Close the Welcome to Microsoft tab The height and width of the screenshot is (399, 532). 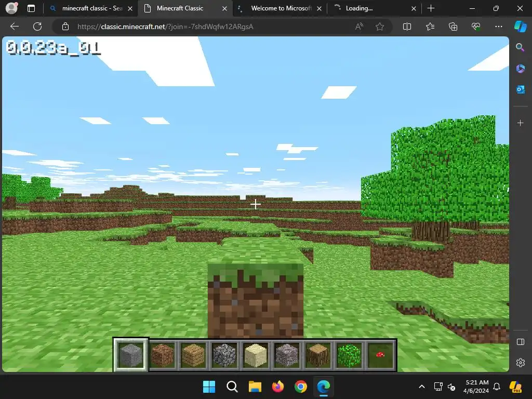[x=319, y=8]
